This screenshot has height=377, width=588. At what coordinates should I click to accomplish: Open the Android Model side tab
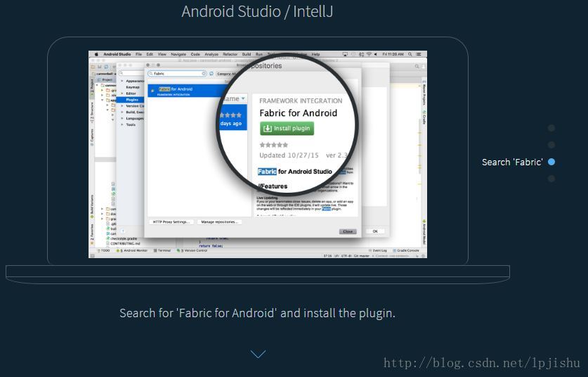click(x=424, y=232)
